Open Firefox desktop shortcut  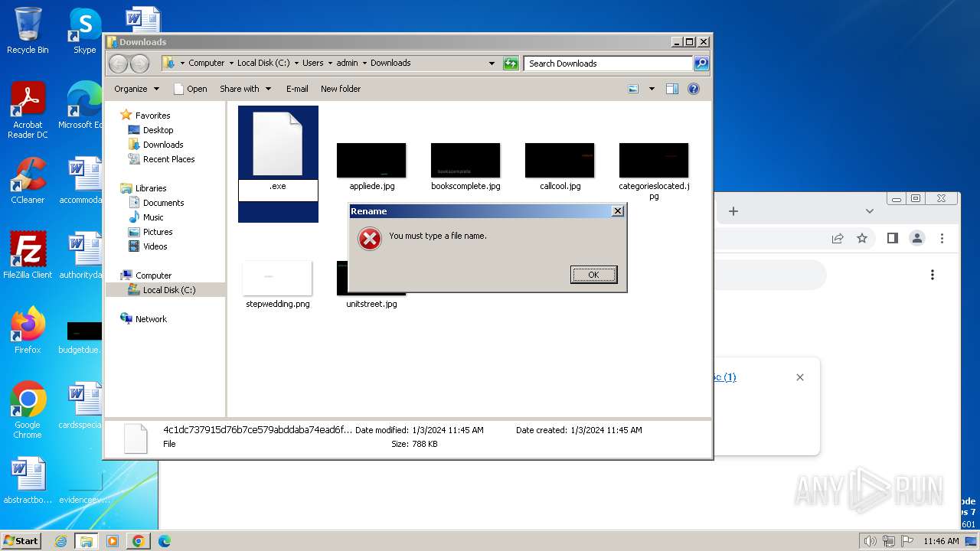coord(28,330)
